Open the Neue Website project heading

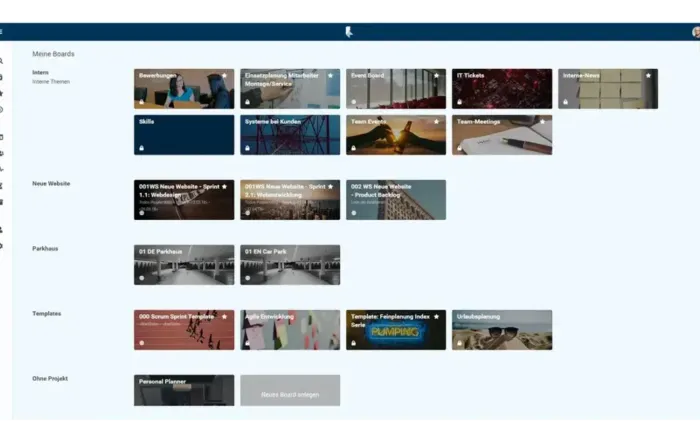coord(51,183)
